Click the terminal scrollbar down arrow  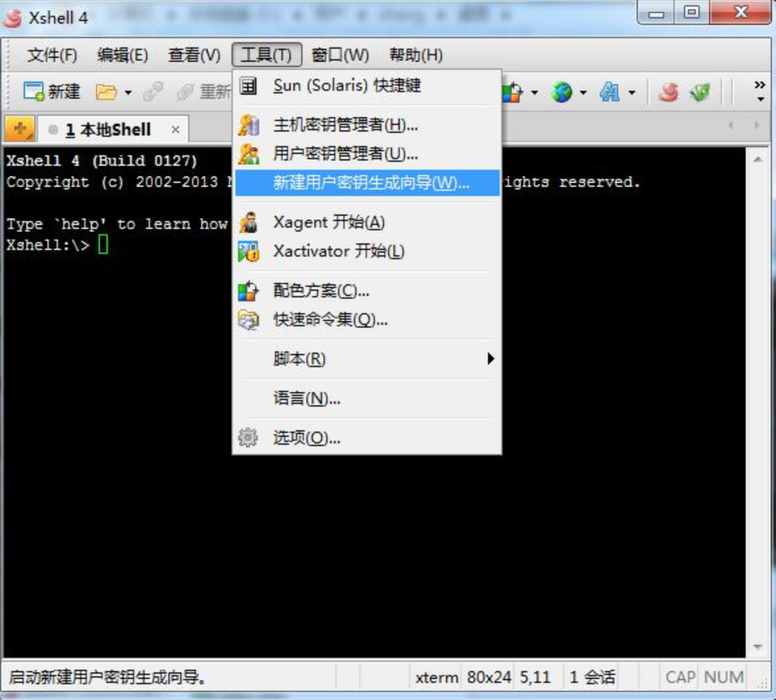point(758,647)
